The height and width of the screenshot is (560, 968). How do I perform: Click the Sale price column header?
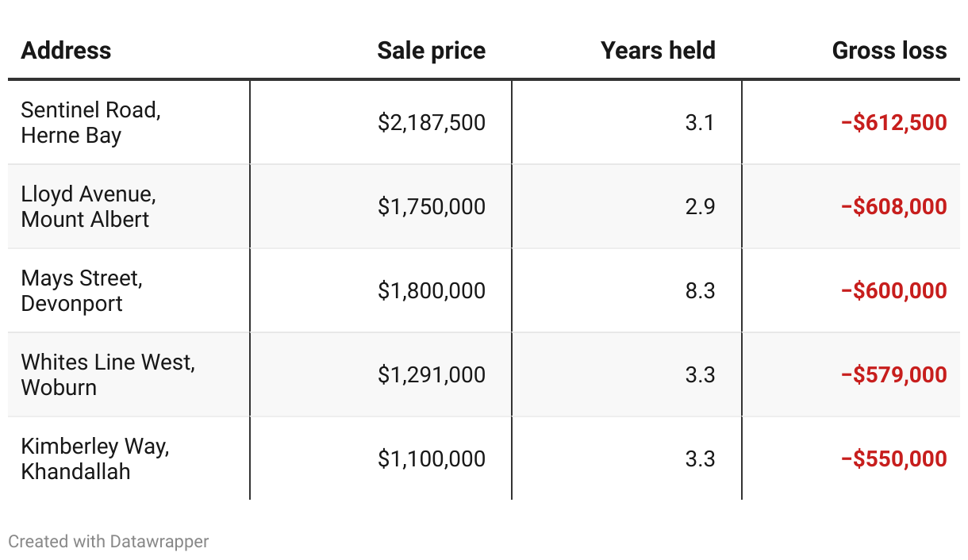tap(431, 51)
